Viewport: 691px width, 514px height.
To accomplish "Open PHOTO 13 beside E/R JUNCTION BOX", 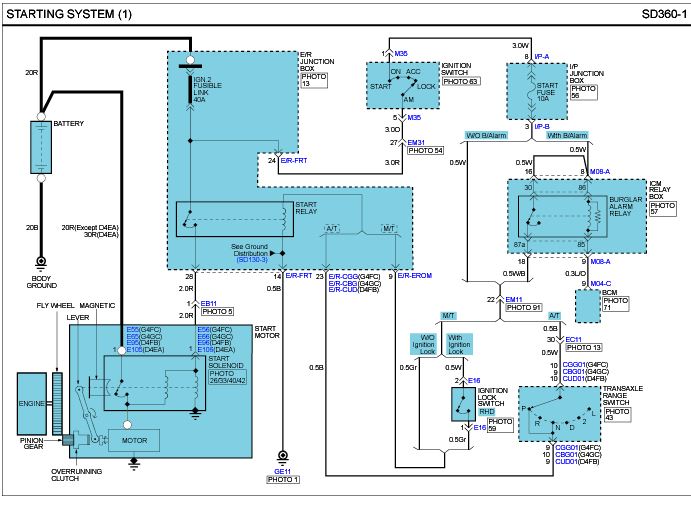I will [x=314, y=80].
